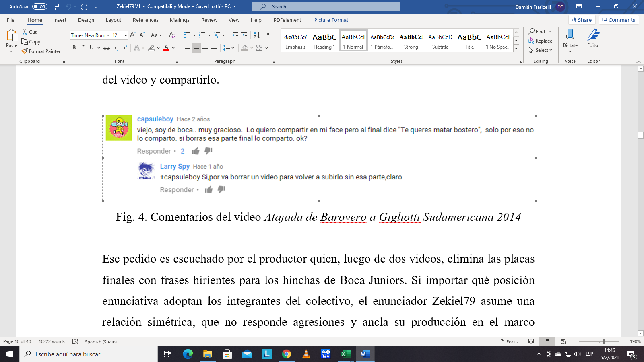The width and height of the screenshot is (644, 362).
Task: Clear all formatting icon
Action: click(172, 35)
